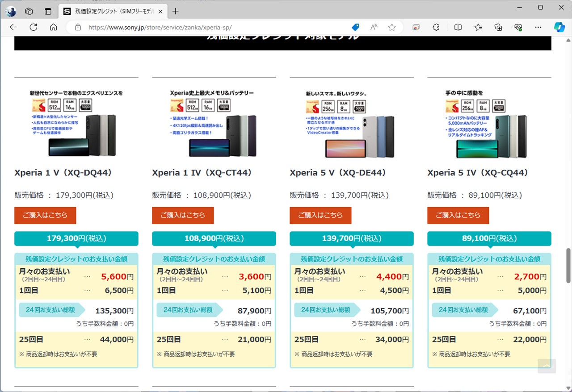
Task: Click ご購入はこちら under Xperia 1 V
Action: point(45,215)
